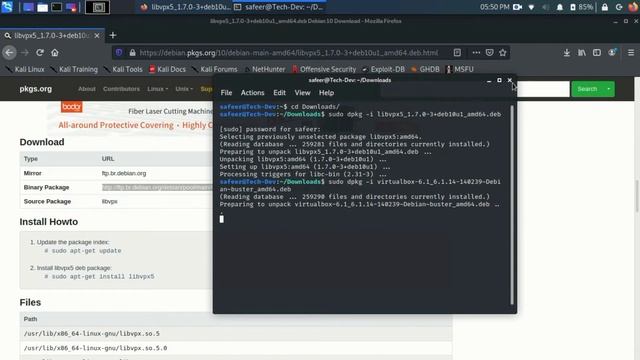Click the muted volume tray icon
Screen dimensions: 640x360
click(545, 7)
